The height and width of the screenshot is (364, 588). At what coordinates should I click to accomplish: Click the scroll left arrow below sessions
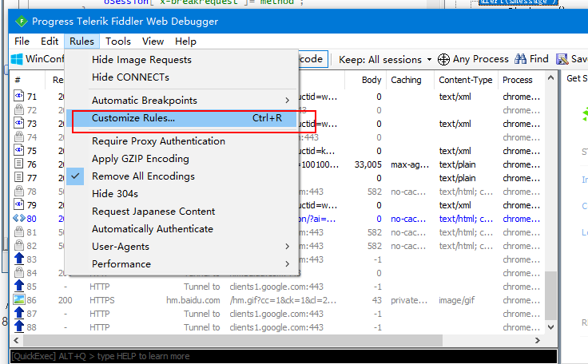[x=16, y=340]
